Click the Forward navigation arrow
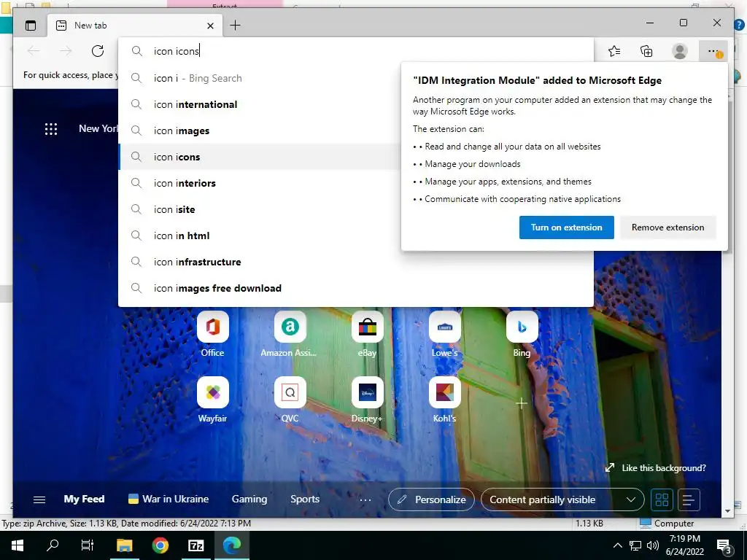Screen dimensions: 747x560 [x=66, y=51]
